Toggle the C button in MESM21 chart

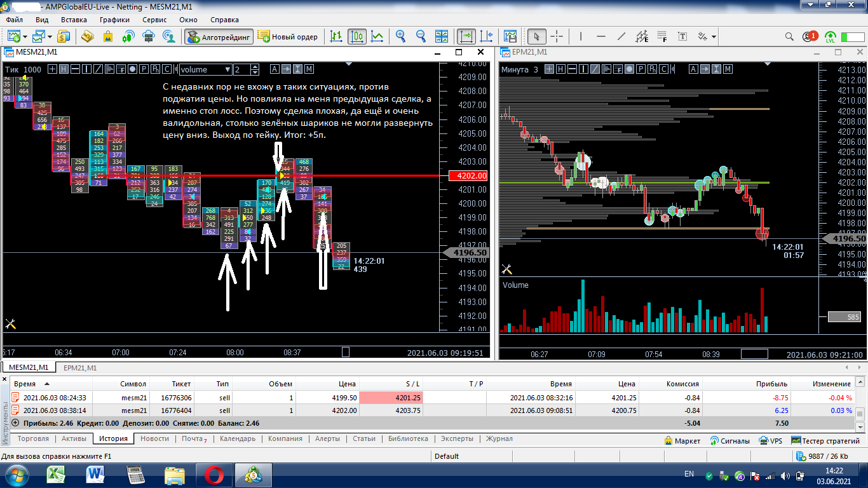(x=167, y=69)
